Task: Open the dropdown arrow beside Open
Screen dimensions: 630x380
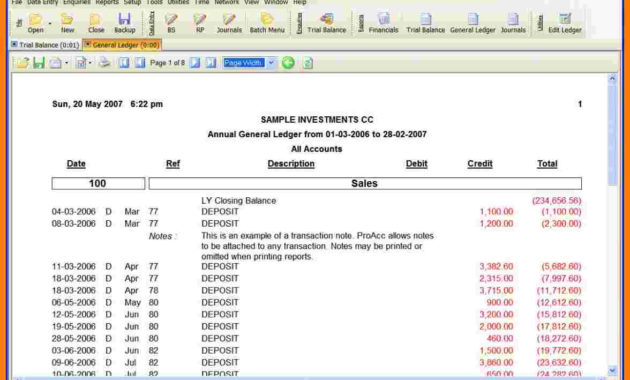Action: 50,24
